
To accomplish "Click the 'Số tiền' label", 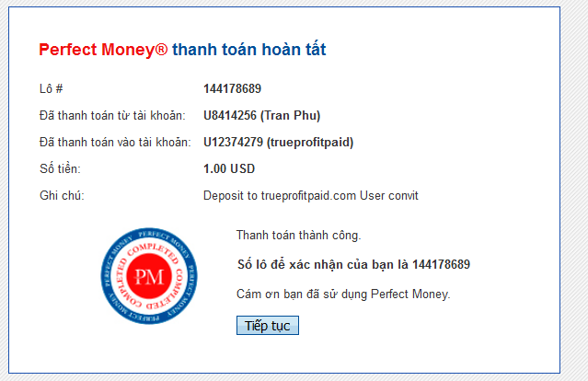I will pos(60,168).
